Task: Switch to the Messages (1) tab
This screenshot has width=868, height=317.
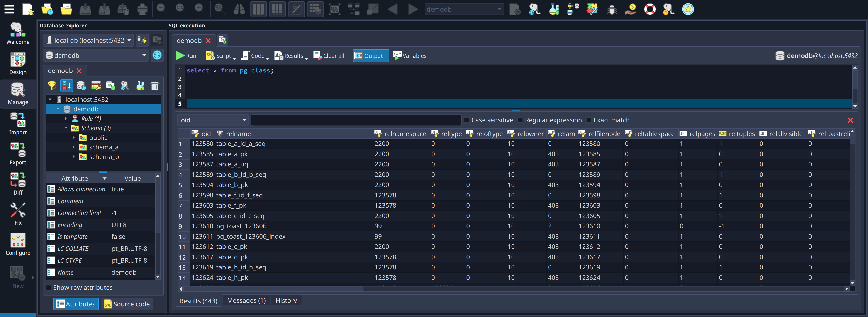Action: (x=246, y=300)
